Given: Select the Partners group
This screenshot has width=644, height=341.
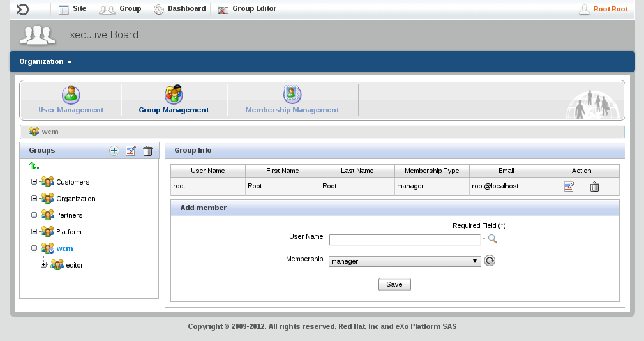Looking at the screenshot, I should tap(70, 215).
